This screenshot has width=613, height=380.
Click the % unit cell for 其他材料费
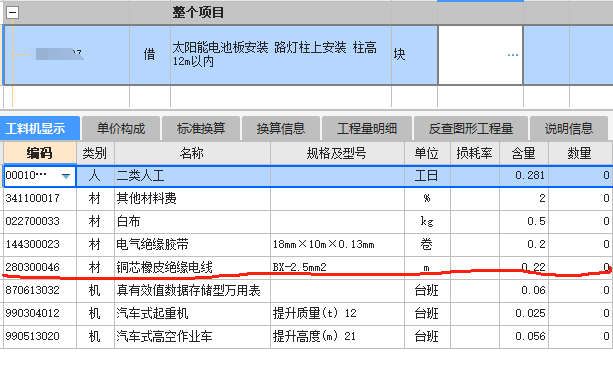(427, 199)
